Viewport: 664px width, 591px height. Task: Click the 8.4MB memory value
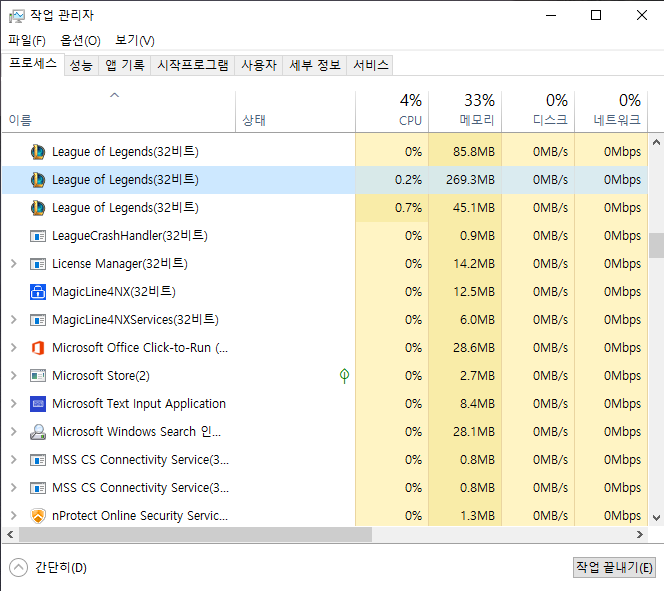(x=477, y=403)
